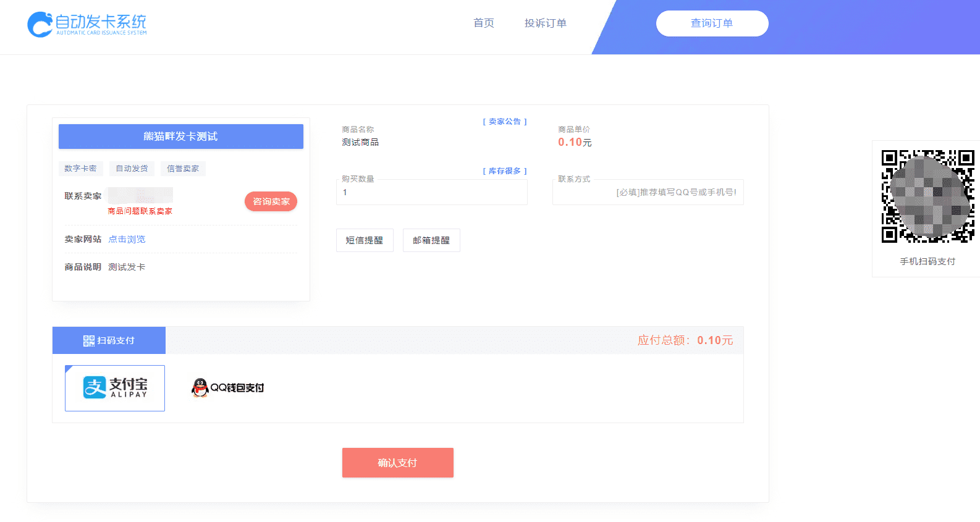The image size is (980, 522).
Task: Click the 确认支付 button
Action: 398,463
